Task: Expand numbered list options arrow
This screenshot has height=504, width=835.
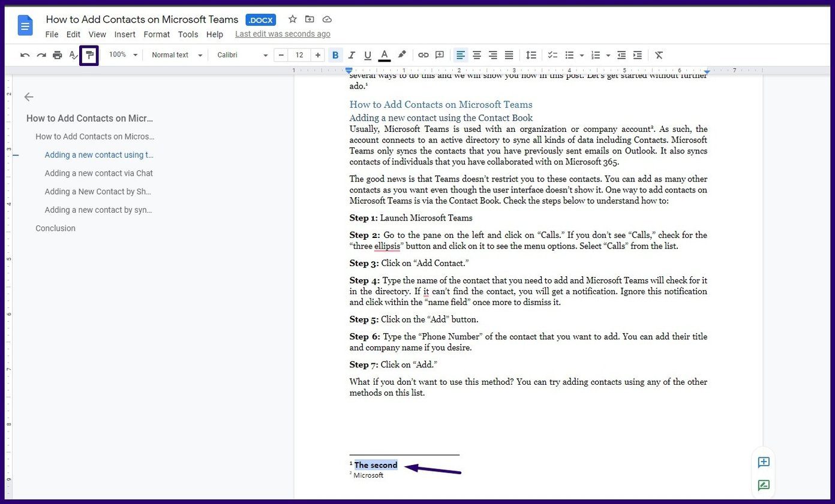Action: pyautogui.click(x=608, y=55)
